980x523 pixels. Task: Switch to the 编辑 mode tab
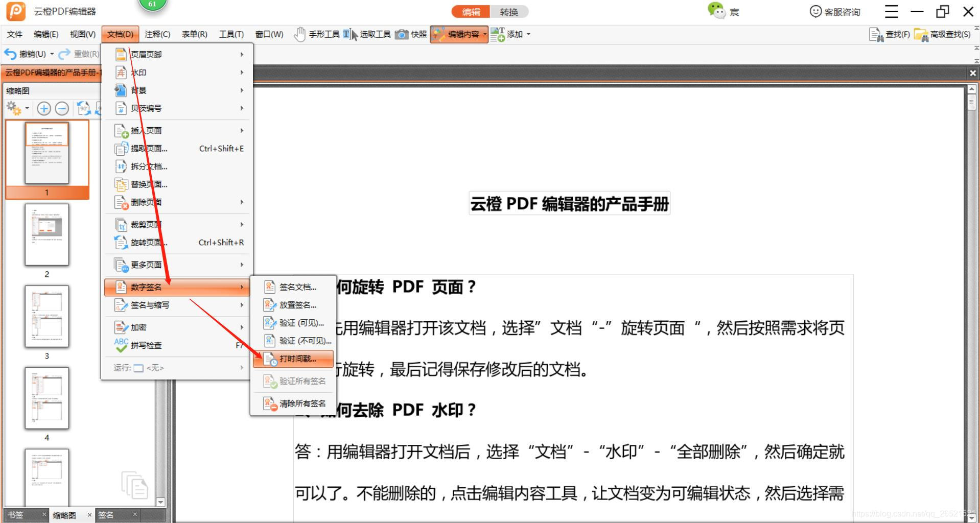(x=471, y=12)
